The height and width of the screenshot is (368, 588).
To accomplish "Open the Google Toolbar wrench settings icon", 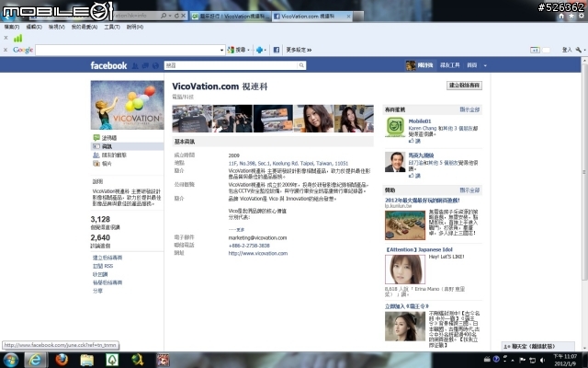I will 579,50.
